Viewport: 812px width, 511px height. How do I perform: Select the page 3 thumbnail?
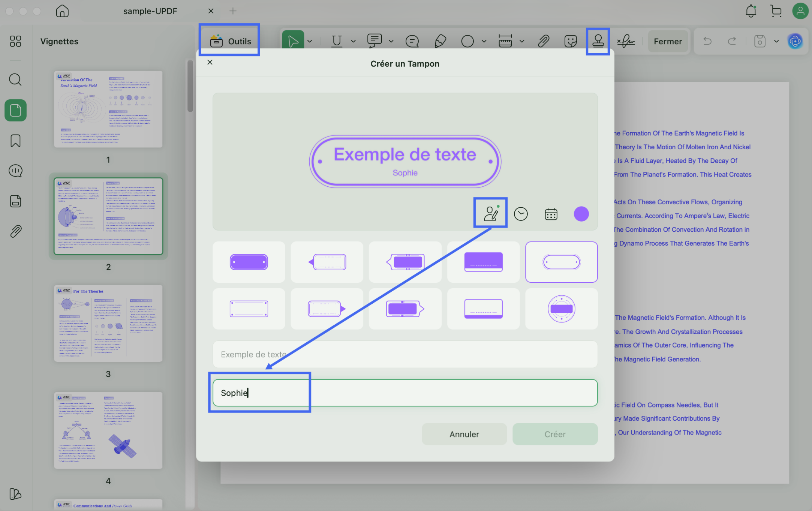point(108,323)
